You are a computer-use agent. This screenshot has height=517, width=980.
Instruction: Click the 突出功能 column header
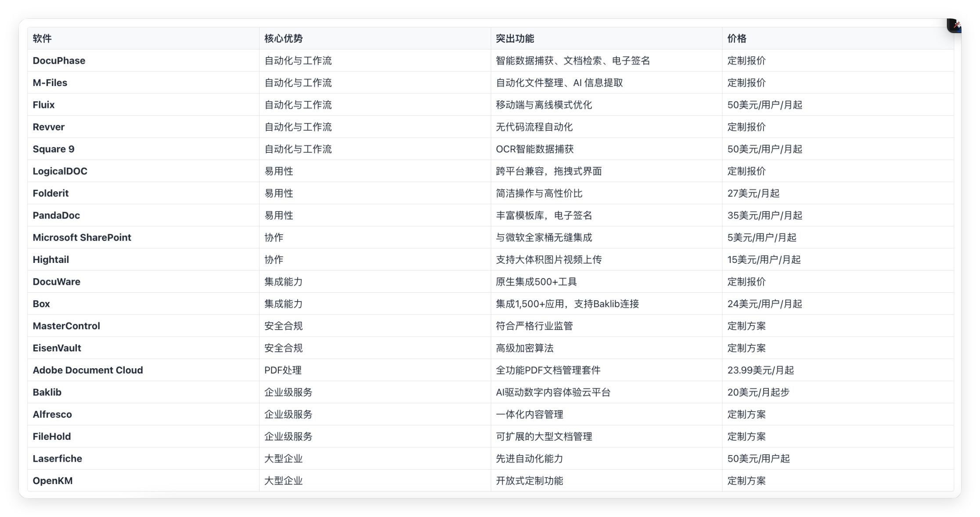[x=515, y=39]
